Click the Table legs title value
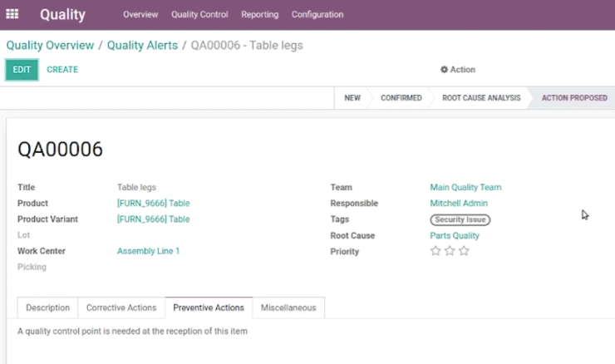 click(x=136, y=188)
